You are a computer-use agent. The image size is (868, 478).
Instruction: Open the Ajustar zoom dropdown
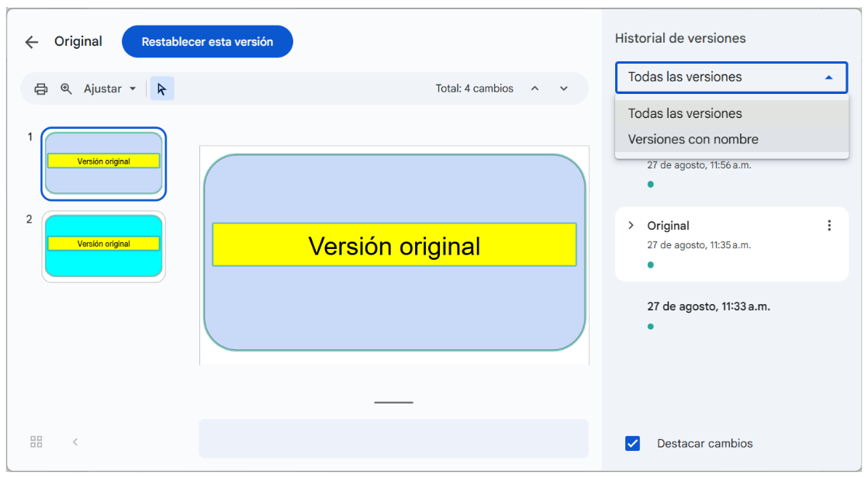click(109, 88)
